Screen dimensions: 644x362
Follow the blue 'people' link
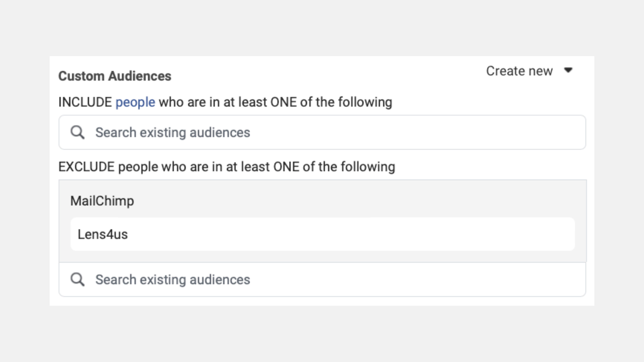[x=135, y=102]
